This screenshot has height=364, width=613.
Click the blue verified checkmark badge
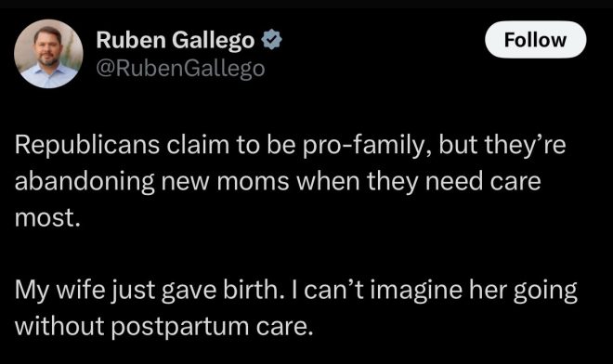(x=272, y=40)
